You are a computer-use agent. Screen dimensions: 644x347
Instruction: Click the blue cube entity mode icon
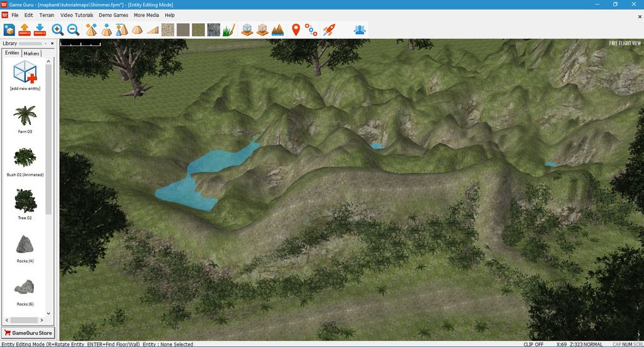pos(247,30)
